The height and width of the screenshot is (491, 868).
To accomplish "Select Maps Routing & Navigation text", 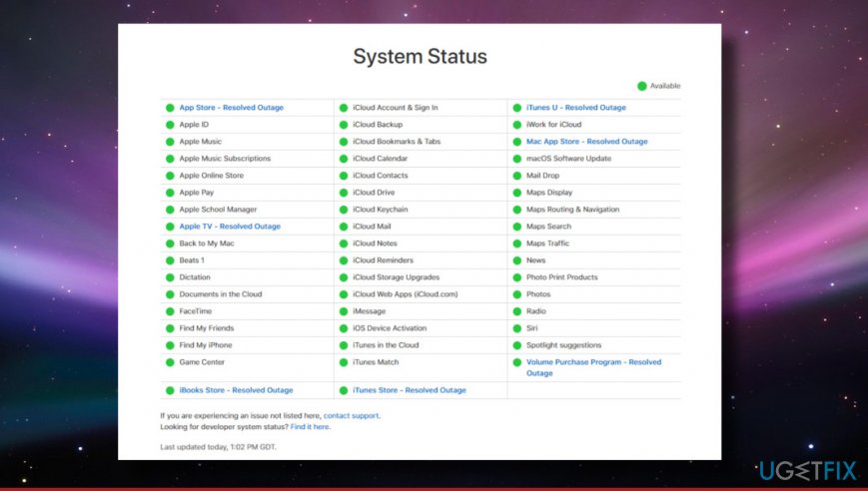I will click(x=573, y=210).
